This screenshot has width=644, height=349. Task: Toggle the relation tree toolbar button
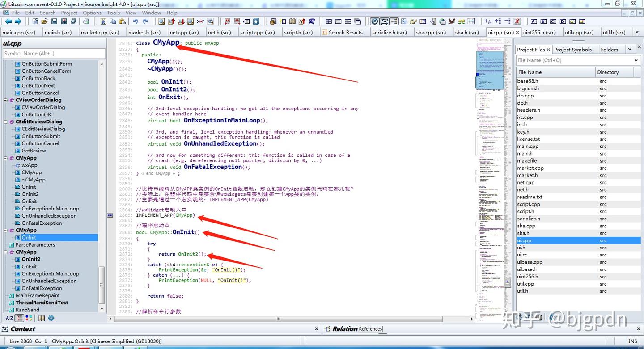pyautogui.click(x=394, y=21)
